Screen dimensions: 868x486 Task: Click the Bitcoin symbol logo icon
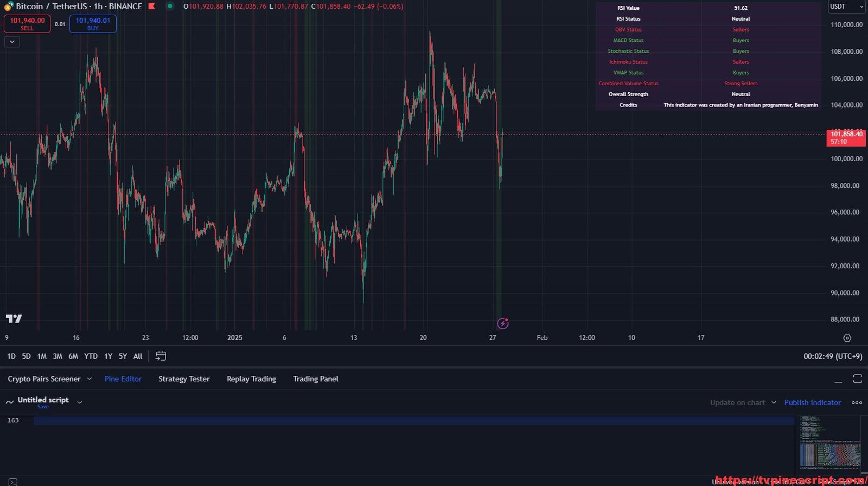(x=9, y=7)
